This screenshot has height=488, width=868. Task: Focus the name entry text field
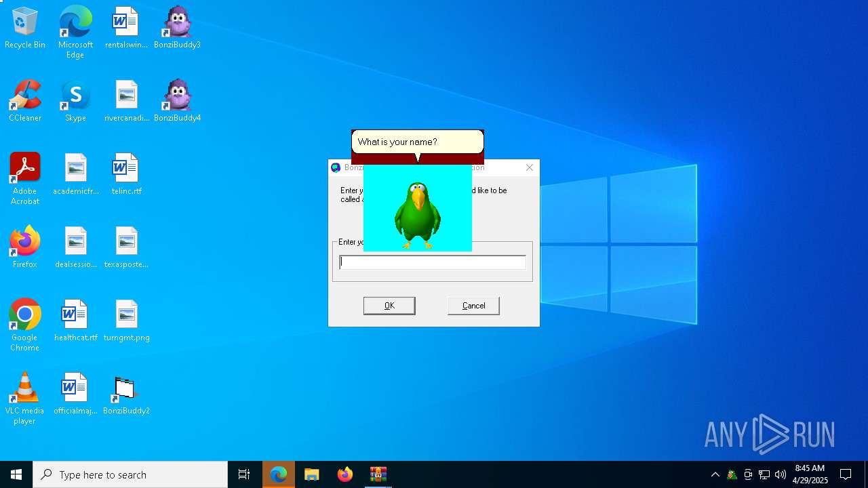[x=433, y=262]
